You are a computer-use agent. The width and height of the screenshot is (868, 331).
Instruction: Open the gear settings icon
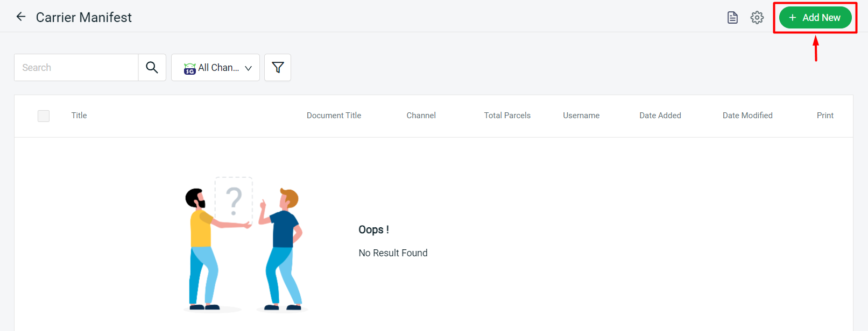757,18
